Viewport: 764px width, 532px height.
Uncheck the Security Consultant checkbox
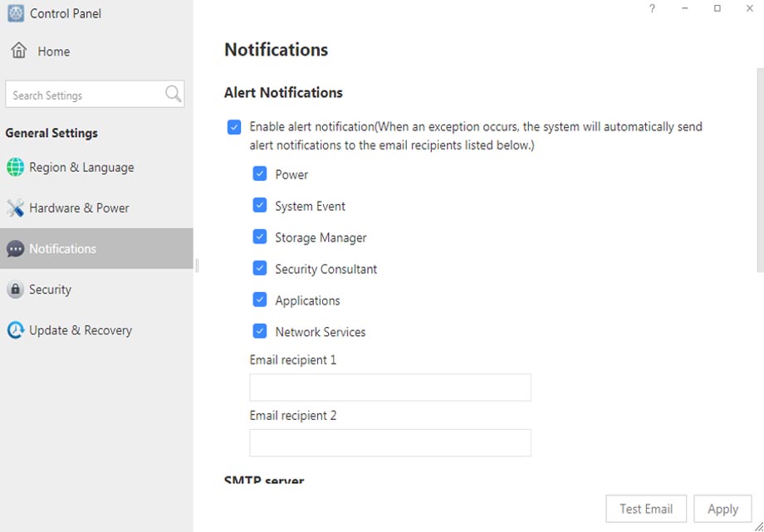tap(260, 268)
